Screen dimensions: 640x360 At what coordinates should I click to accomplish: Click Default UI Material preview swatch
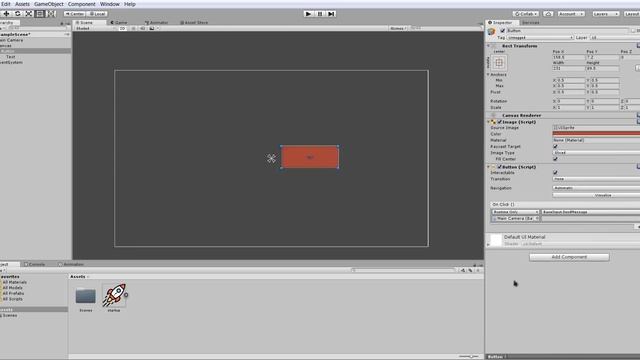coord(496,240)
